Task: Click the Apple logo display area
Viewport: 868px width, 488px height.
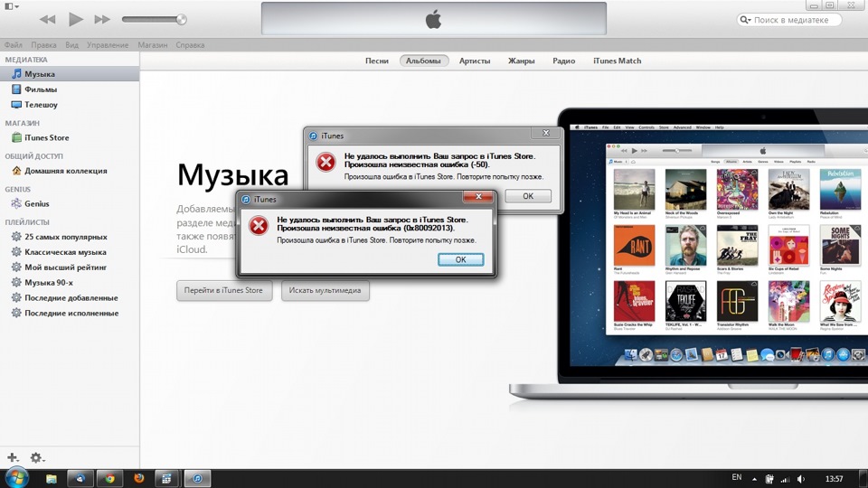Action: tap(434, 19)
